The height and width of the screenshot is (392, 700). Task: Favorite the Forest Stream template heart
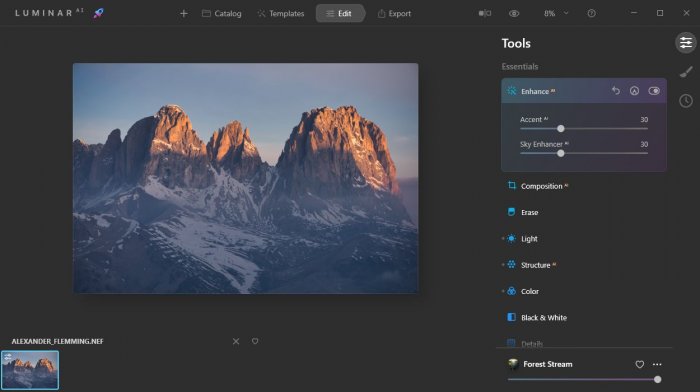(x=639, y=364)
